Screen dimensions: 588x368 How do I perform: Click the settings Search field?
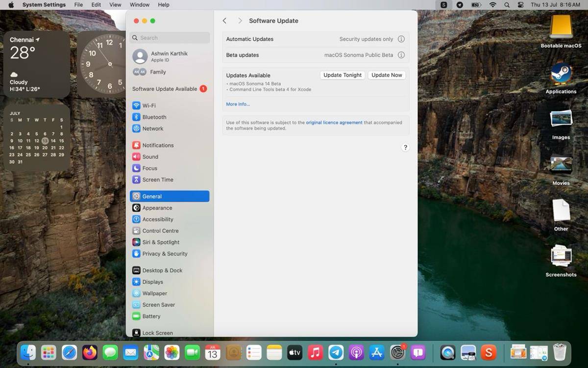170,37
